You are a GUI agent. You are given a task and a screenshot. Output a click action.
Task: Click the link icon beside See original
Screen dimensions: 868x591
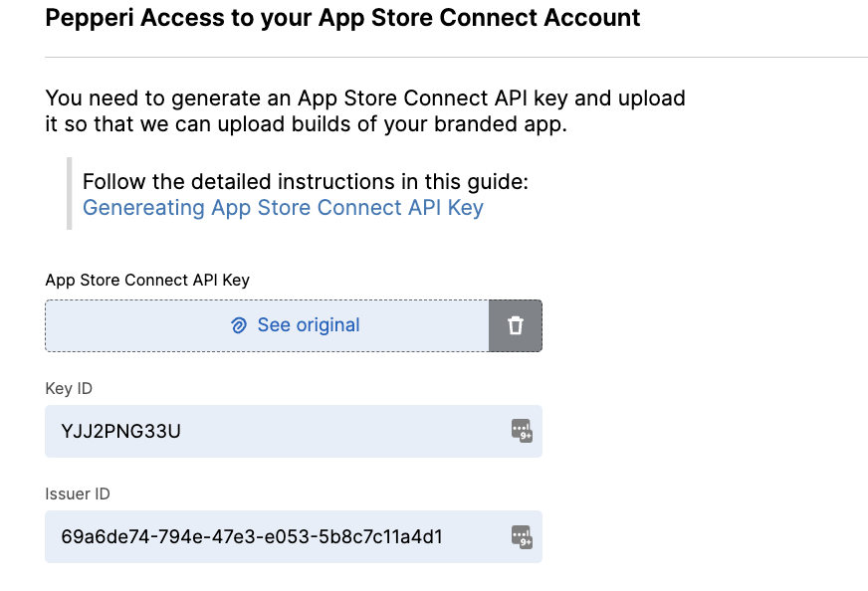click(239, 325)
